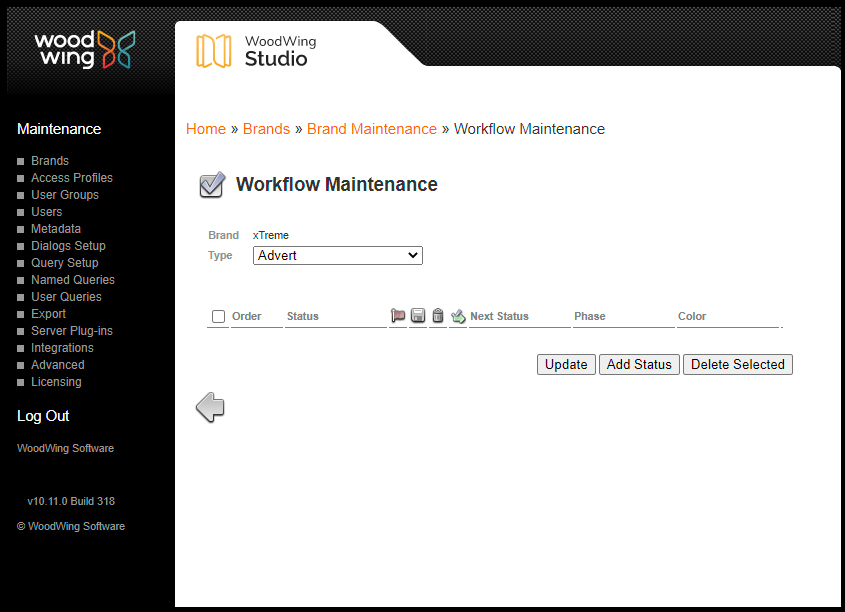The height and width of the screenshot is (612, 845).
Task: Click the Phase column header
Action: (590, 316)
